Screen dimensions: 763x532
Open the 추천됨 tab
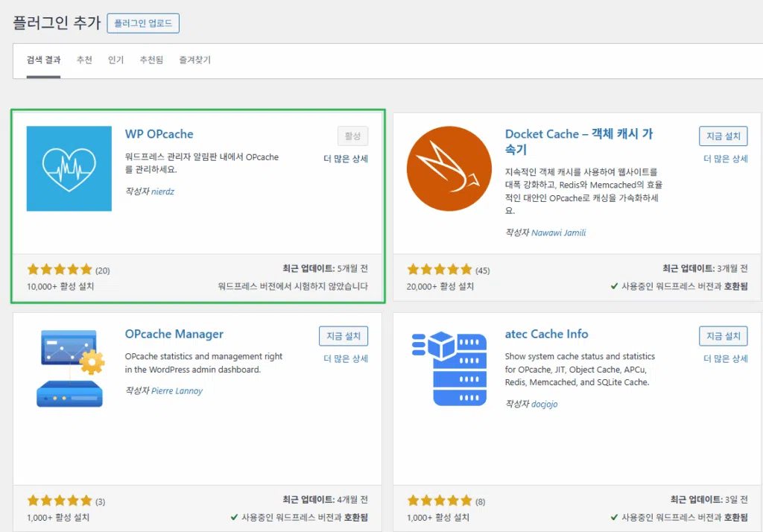pos(151,60)
